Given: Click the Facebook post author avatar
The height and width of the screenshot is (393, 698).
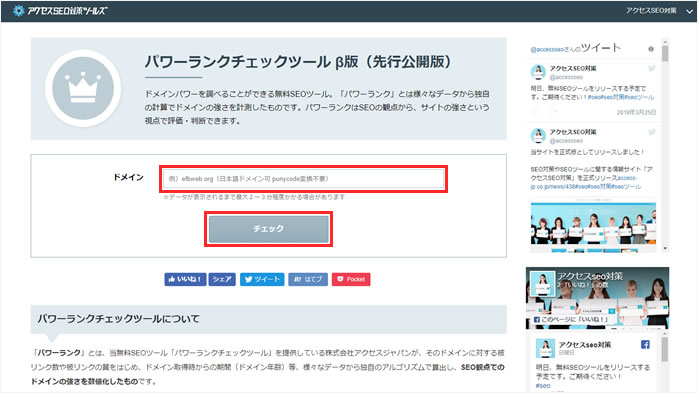Looking at the screenshot, I should coord(545,348).
